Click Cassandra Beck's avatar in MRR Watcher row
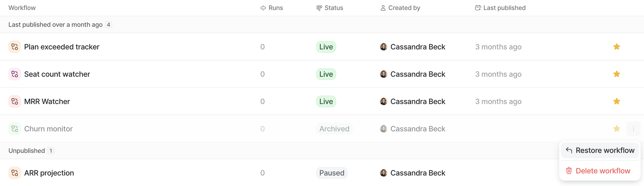Viewport: 644px width, 186px height. click(x=383, y=101)
